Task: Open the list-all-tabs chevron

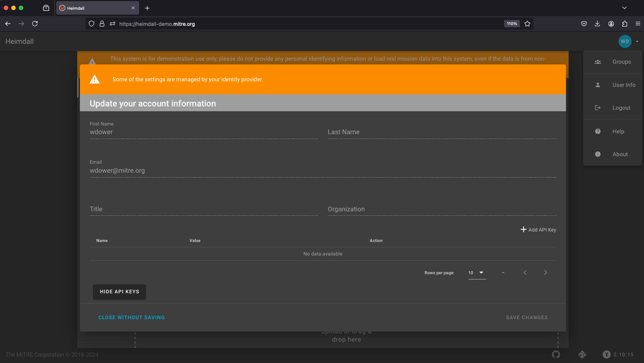Action: [x=624, y=7]
